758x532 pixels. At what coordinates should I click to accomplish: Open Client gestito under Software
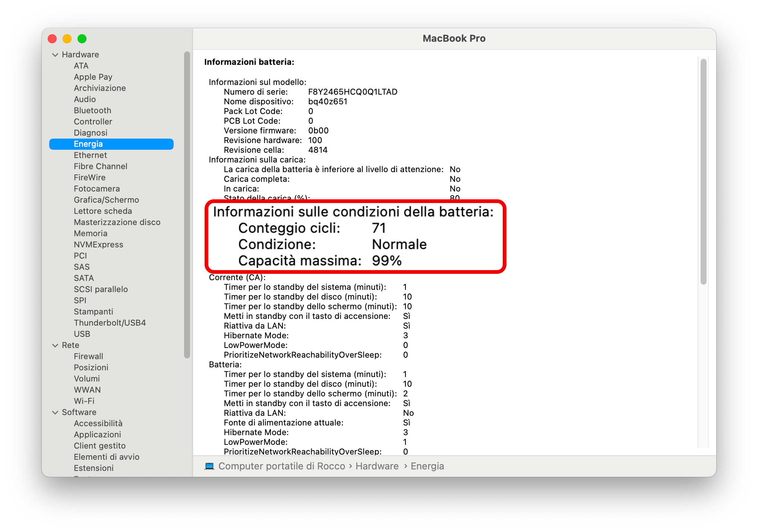[100, 446]
